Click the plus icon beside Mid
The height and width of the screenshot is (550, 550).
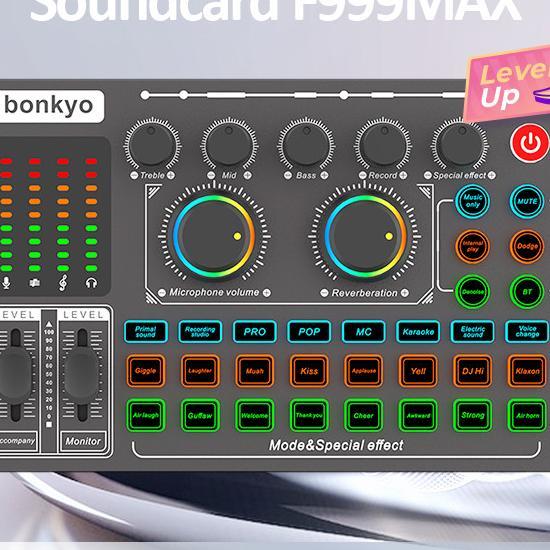[x=248, y=175]
